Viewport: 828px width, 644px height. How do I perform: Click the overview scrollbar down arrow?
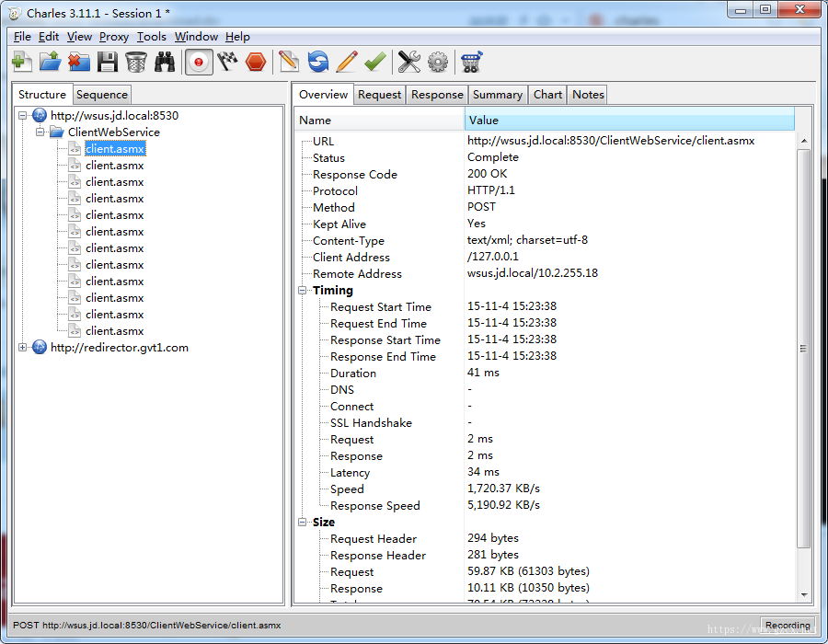click(x=804, y=595)
